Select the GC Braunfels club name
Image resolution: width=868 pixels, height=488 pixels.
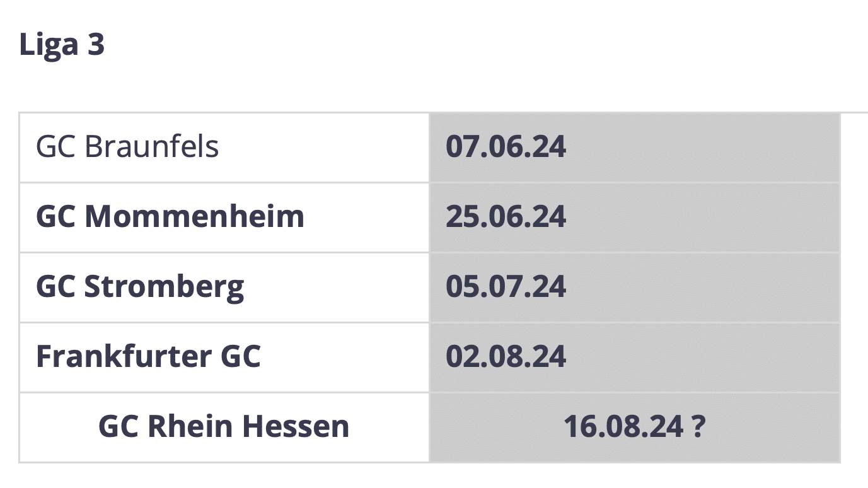point(127,147)
